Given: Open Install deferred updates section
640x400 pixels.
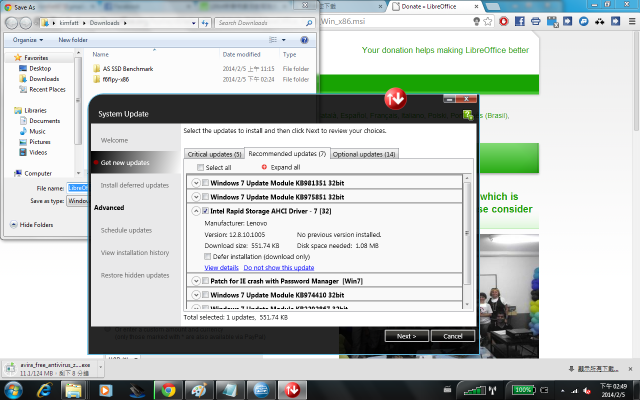Looking at the screenshot, I should point(135,185).
